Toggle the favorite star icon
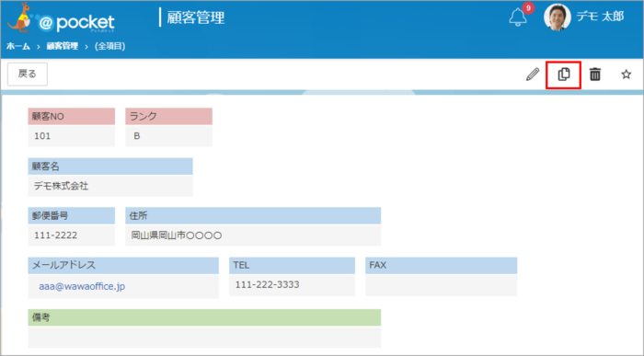This screenshot has height=356, width=644. click(x=626, y=75)
